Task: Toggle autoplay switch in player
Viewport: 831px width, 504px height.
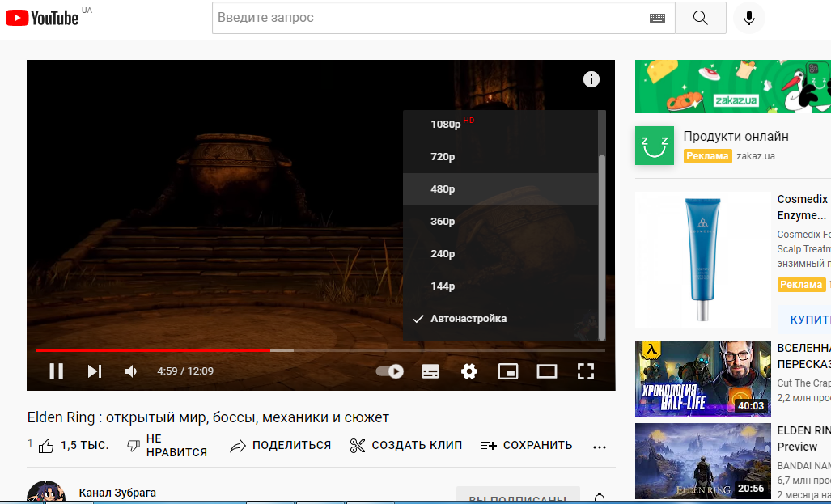Action: click(389, 371)
